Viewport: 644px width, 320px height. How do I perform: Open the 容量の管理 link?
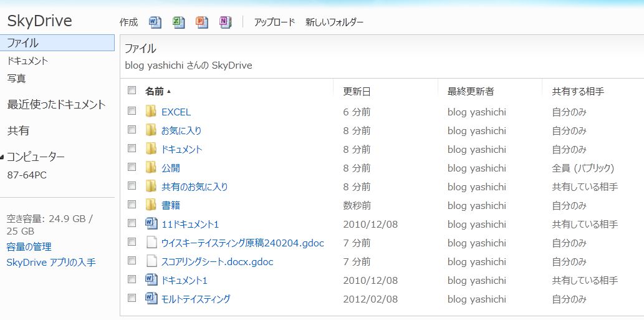(x=29, y=247)
